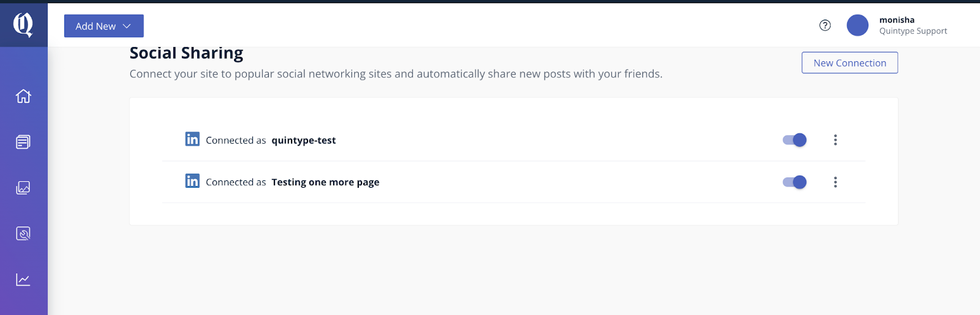The height and width of the screenshot is (315, 980).
Task: Open the media library image icon
Action: click(23, 188)
